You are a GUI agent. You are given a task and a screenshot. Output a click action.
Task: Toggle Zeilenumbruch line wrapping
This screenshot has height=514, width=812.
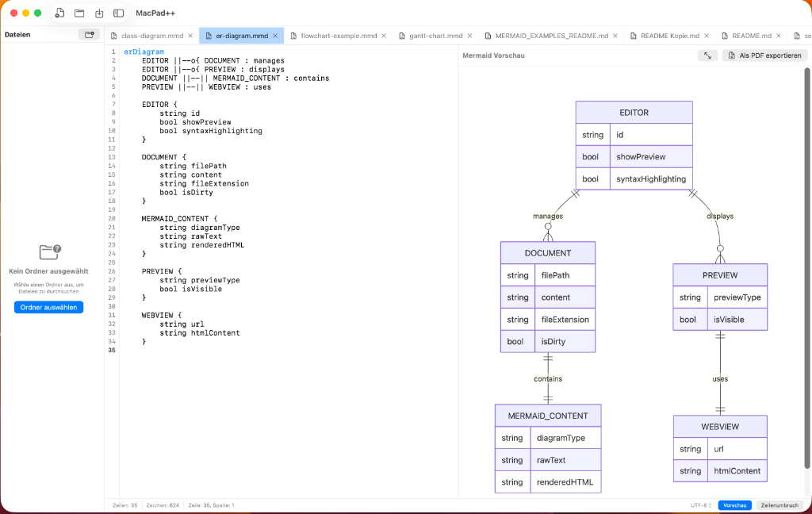click(x=779, y=505)
